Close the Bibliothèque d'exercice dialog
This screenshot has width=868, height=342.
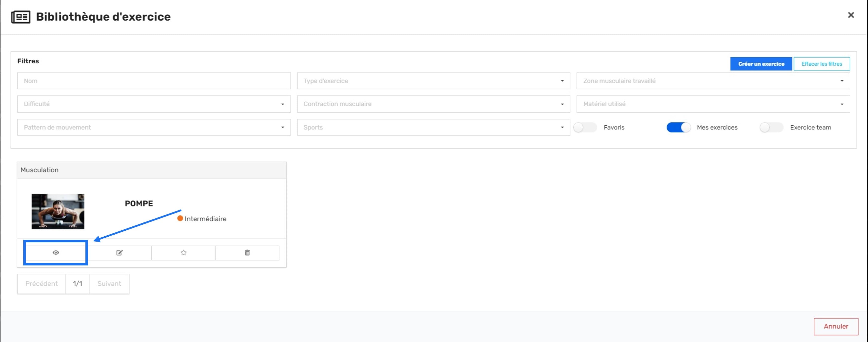[x=851, y=15]
